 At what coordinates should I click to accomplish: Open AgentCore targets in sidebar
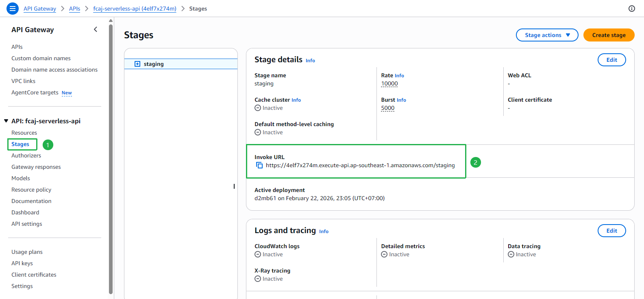coord(35,92)
